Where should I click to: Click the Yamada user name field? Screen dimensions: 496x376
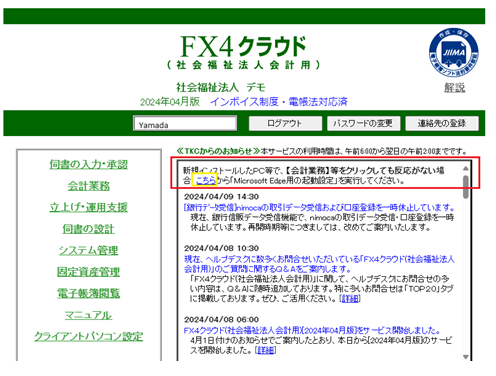coord(185,124)
